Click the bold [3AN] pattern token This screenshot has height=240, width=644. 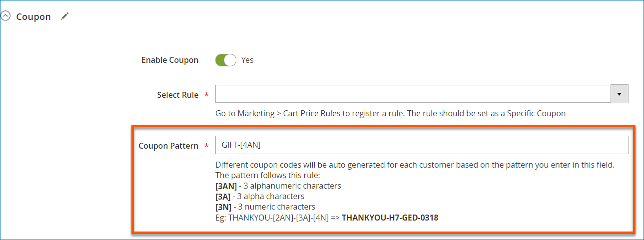point(226,186)
